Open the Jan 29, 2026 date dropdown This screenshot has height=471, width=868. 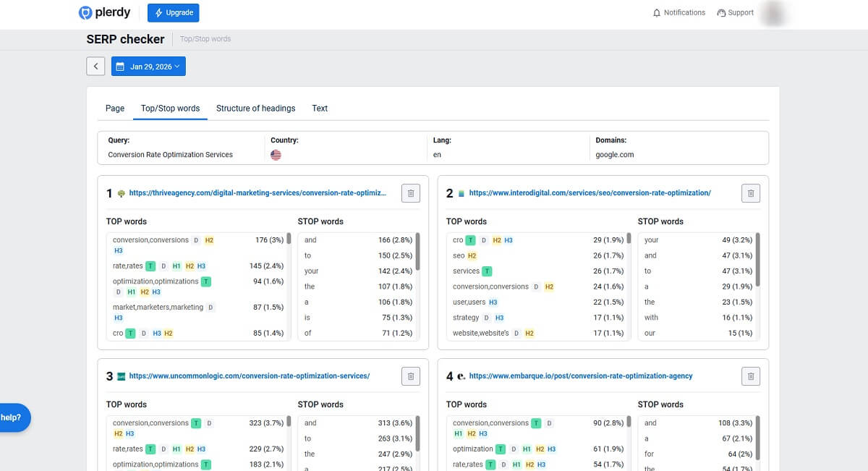click(x=148, y=67)
